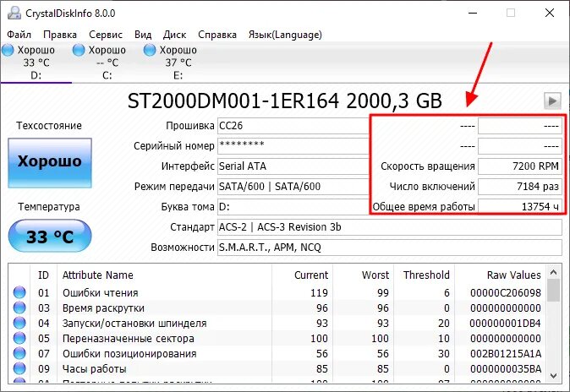570x392 pixels.
Task: Click the blue status orb for disk E:
Action: 150,50
